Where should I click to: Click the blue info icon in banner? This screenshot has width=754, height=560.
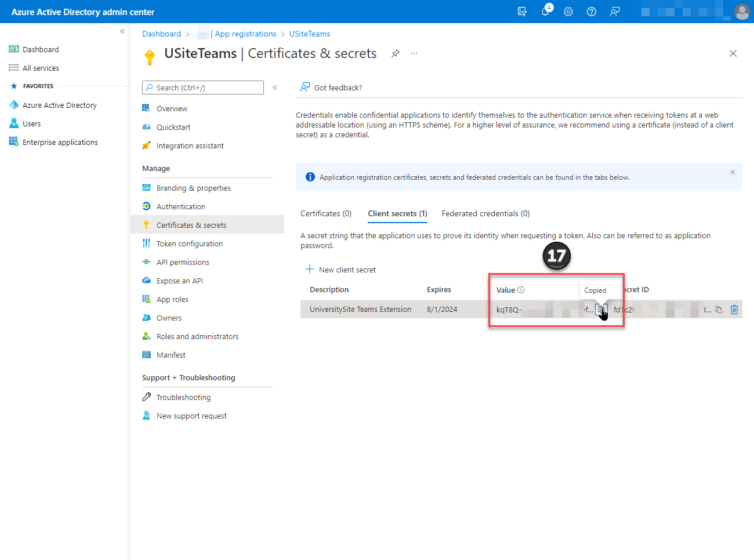(310, 177)
